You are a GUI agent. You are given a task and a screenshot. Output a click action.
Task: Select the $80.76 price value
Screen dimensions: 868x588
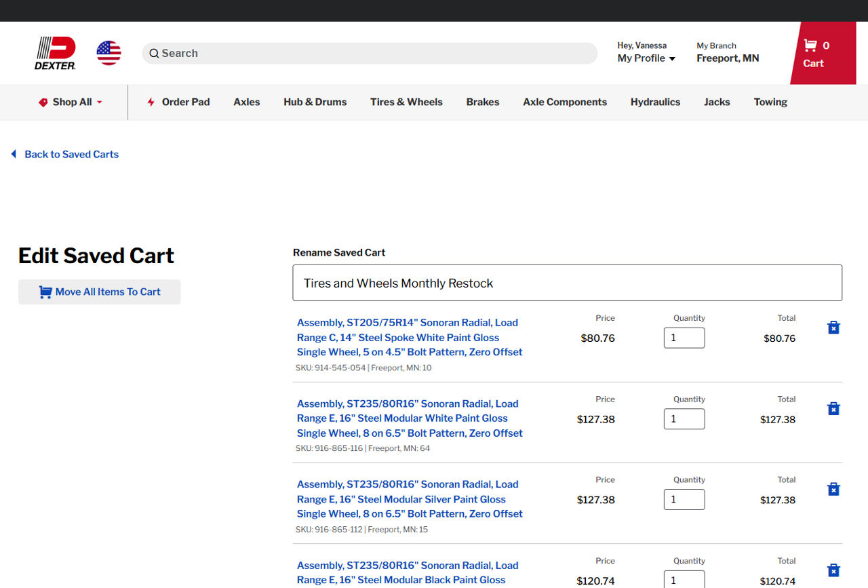pos(597,338)
